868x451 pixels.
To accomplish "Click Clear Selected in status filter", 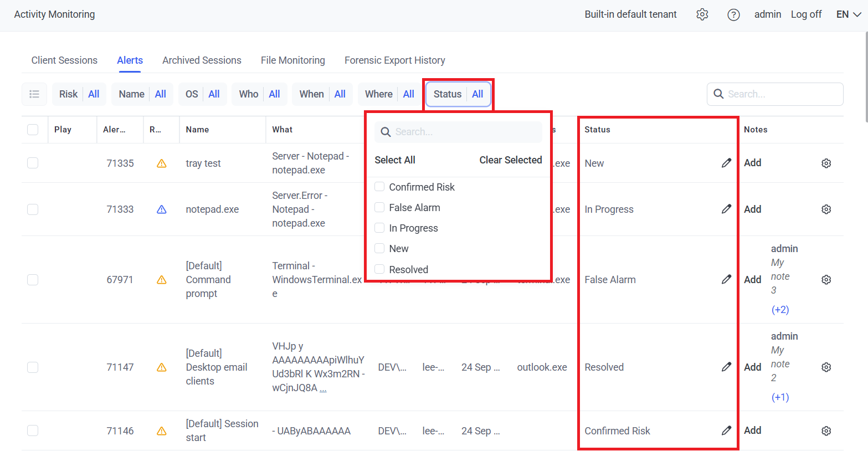I will tap(510, 160).
